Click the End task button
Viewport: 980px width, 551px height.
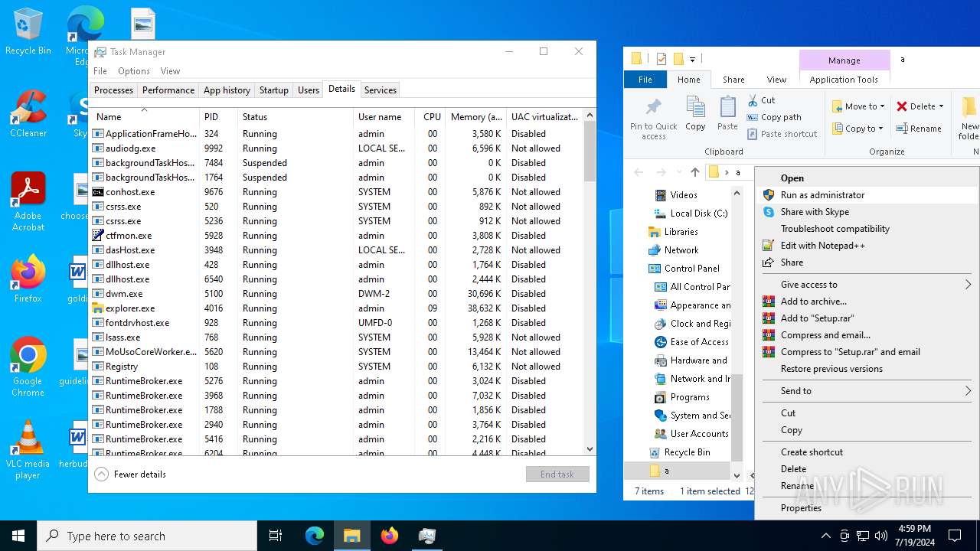[557, 474]
